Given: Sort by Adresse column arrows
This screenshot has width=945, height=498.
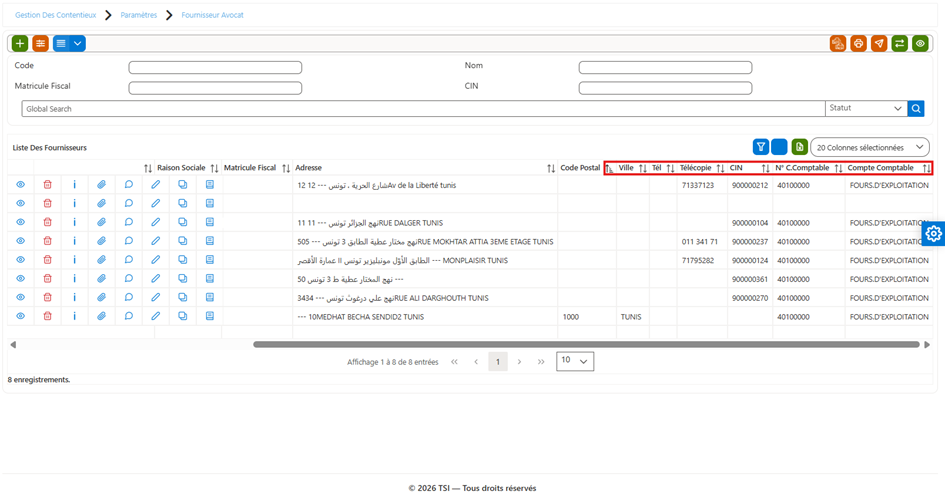Looking at the screenshot, I should [551, 168].
